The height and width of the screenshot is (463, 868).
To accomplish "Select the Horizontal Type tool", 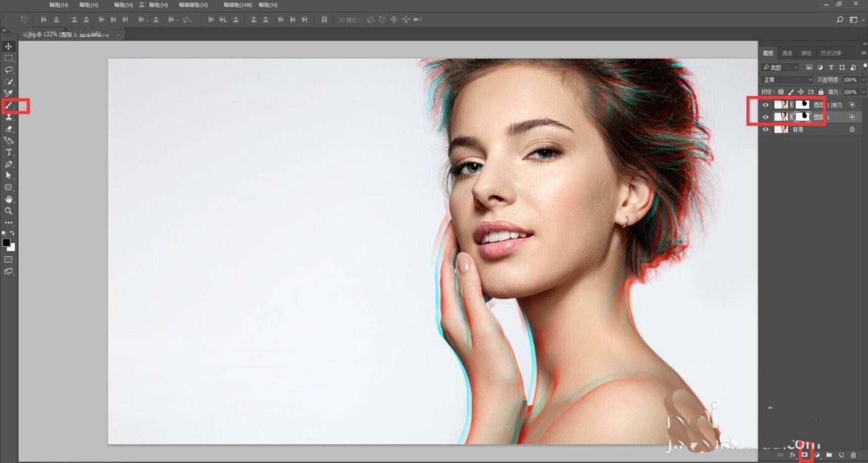I will (9, 152).
